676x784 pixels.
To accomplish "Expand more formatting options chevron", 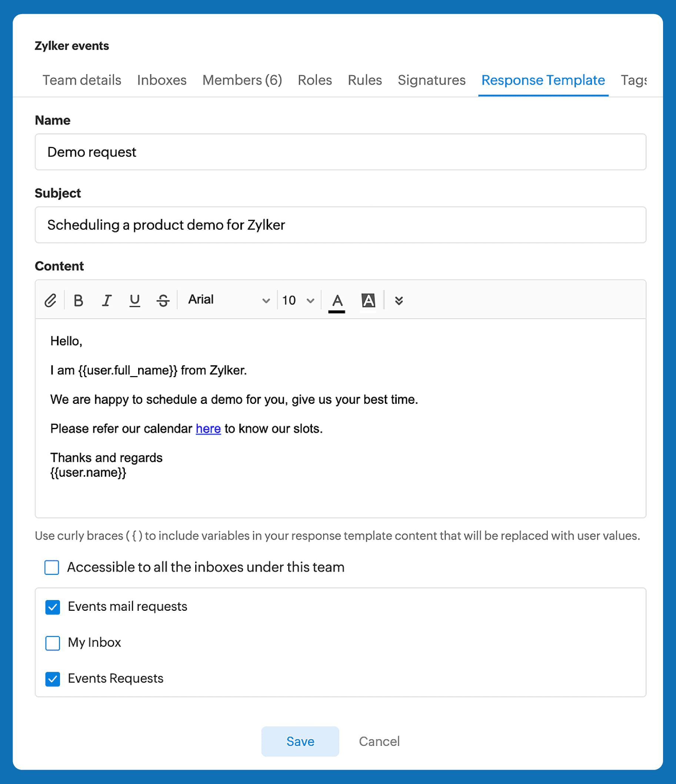I will pyautogui.click(x=399, y=301).
